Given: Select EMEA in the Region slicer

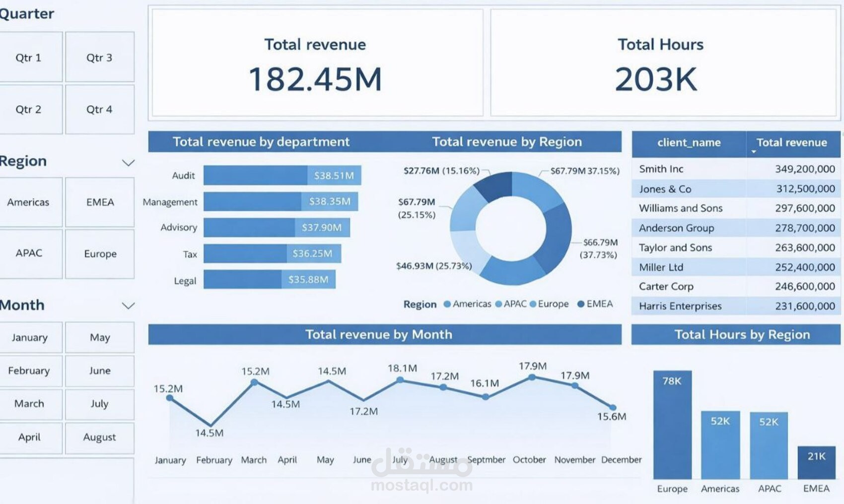Looking at the screenshot, I should [x=99, y=202].
